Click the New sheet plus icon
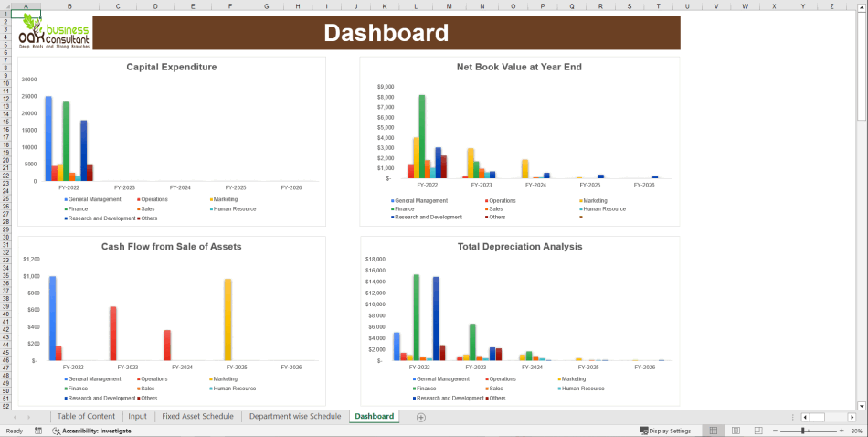The height and width of the screenshot is (437, 868). click(421, 417)
